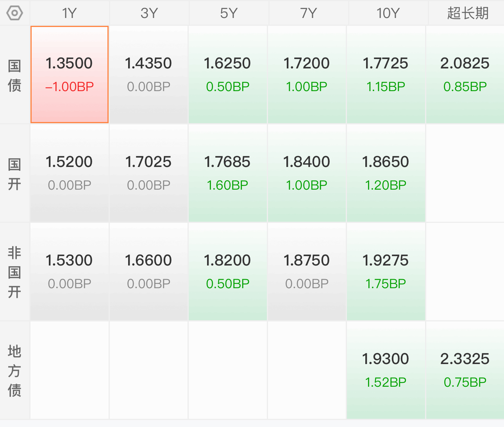Select the 1Y column header
The height and width of the screenshot is (427, 504).
coord(70,13)
